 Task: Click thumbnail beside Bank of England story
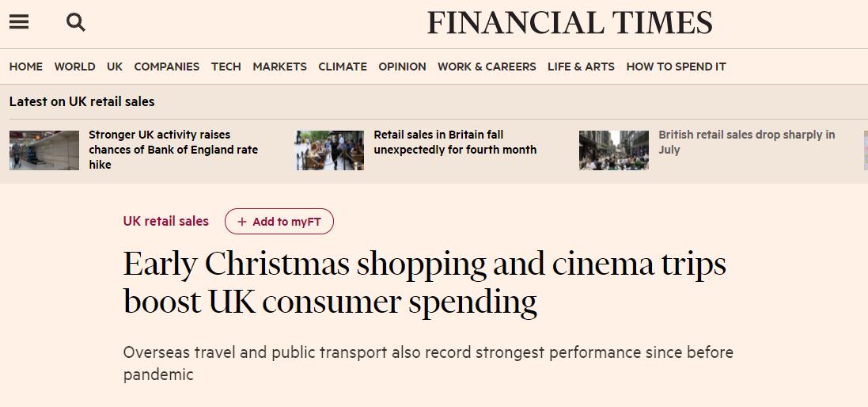pyautogui.click(x=44, y=150)
